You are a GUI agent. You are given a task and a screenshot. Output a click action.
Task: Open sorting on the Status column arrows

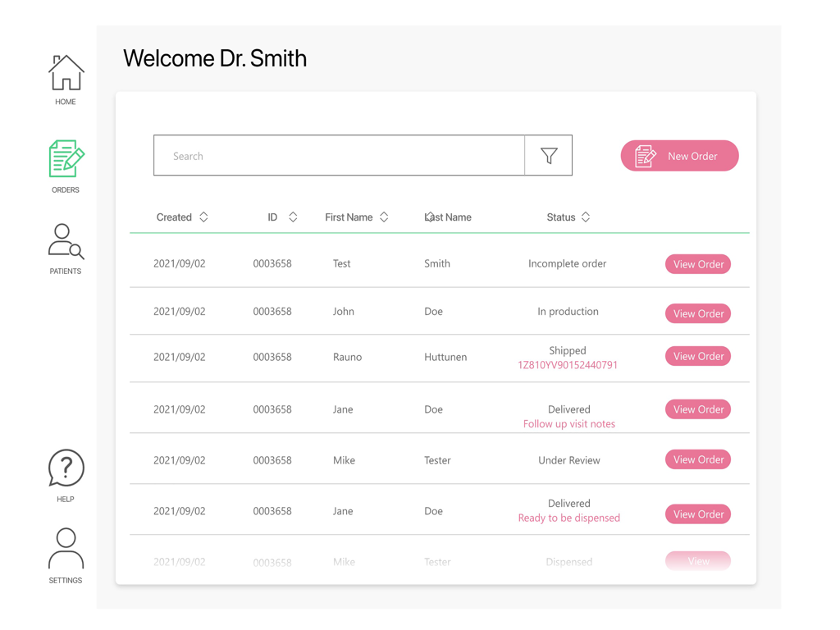(x=586, y=217)
